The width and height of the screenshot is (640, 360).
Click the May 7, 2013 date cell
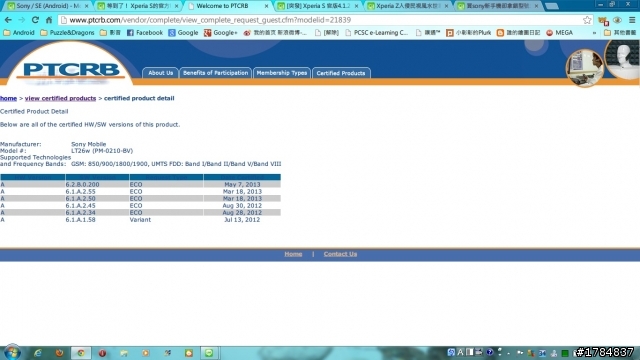pyautogui.click(x=242, y=184)
